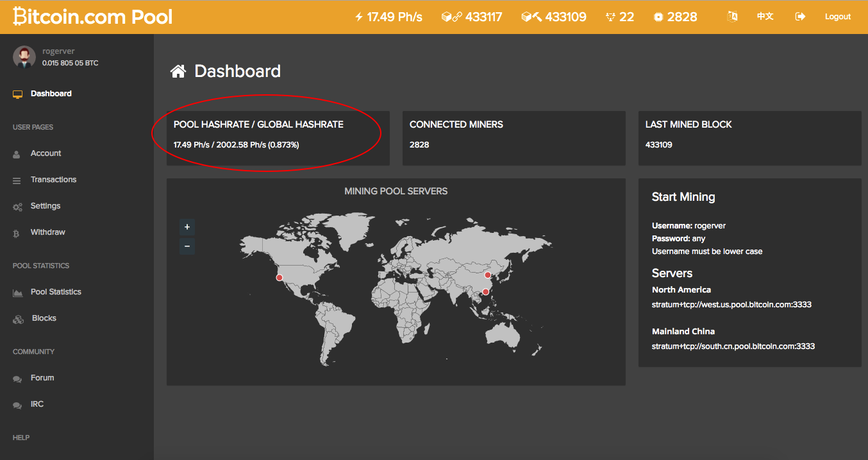Click the block chain link icon near 433117
Viewport: 868px width, 460px height.
(x=452, y=17)
